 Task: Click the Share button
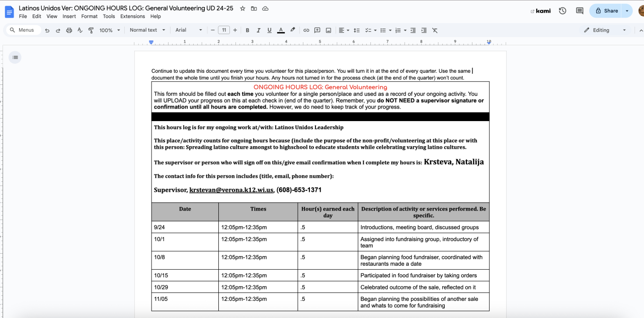pyautogui.click(x=605, y=11)
